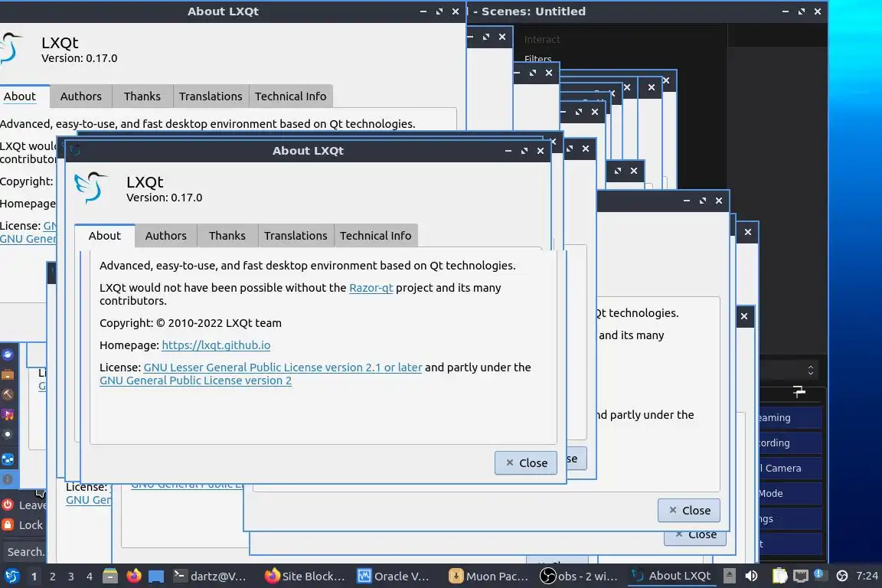Select Thanks tab in back About window
Screen dimensions: 882x588
point(142,96)
